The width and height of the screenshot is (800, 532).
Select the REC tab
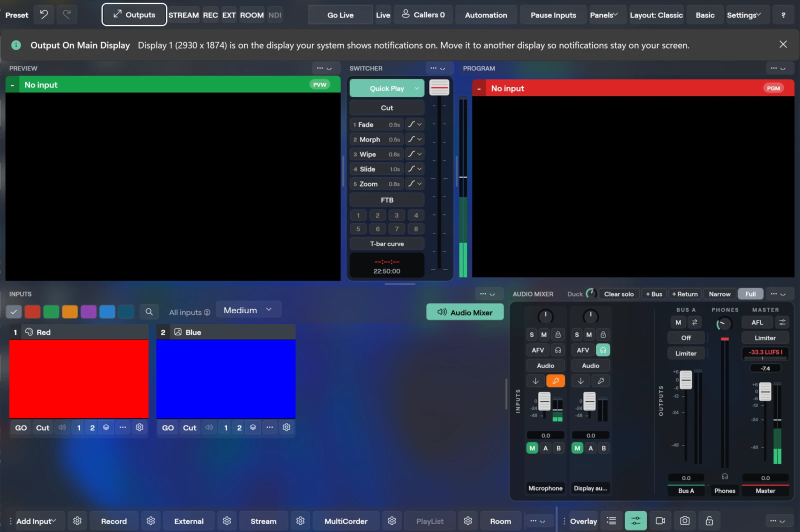tap(210, 15)
